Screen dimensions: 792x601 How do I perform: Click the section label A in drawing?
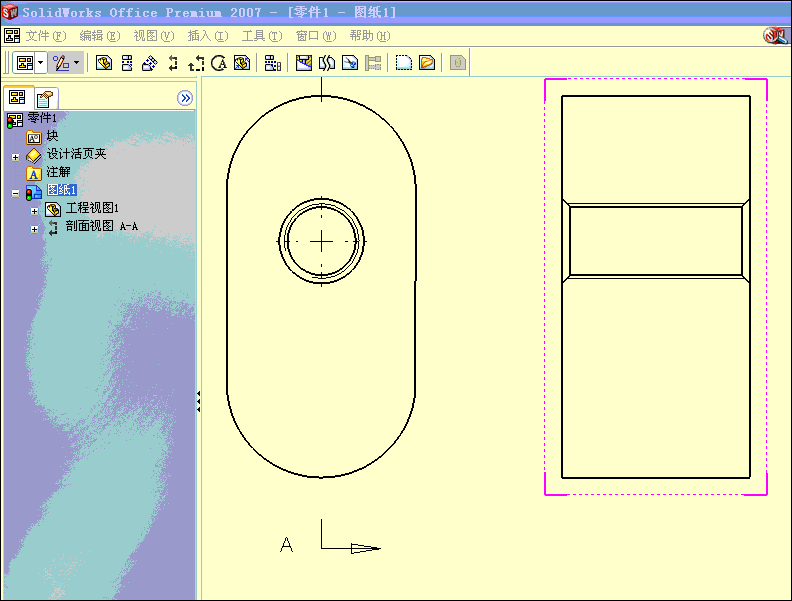click(x=286, y=545)
